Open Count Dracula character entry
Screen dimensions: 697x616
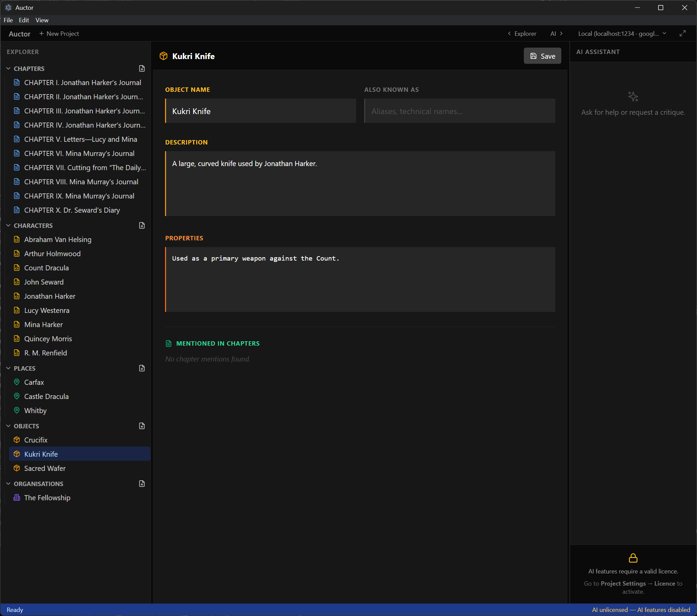click(46, 268)
